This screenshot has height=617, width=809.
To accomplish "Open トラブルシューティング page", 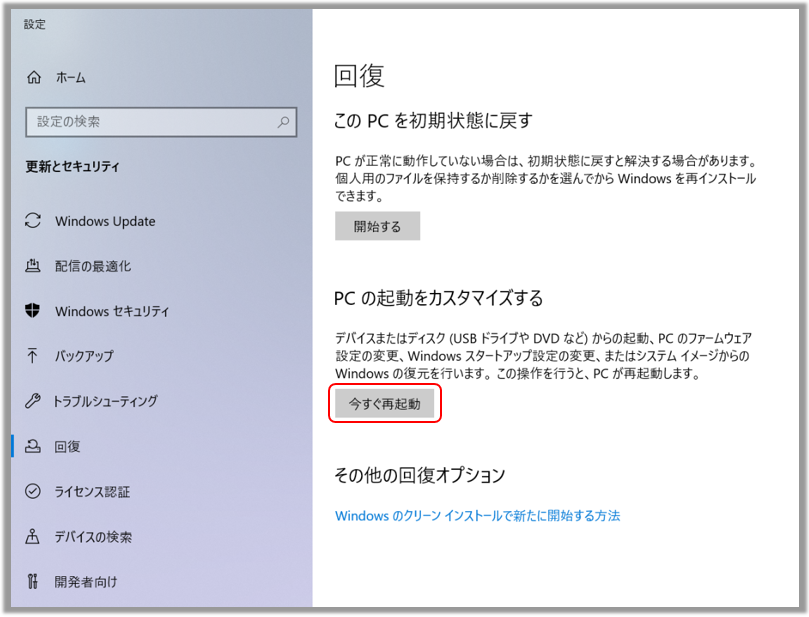I will tap(106, 401).
